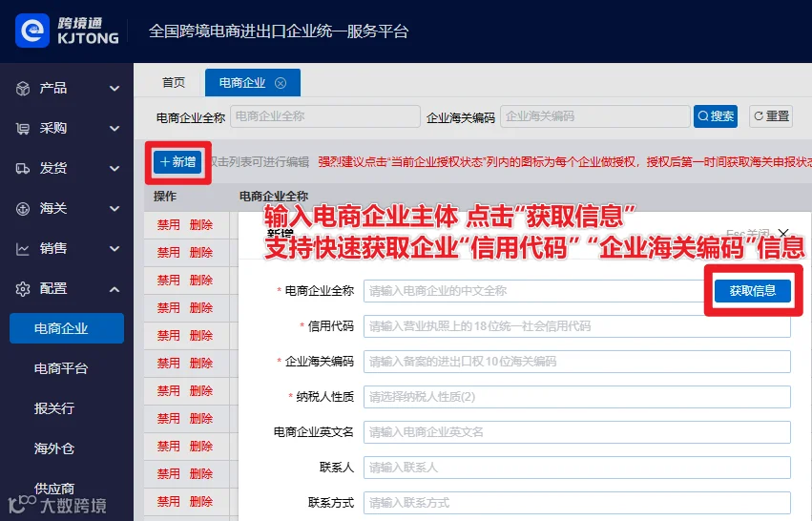Select 电商平台 in the sidebar menu
Image resolution: width=812 pixels, height=521 pixels.
pyautogui.click(x=61, y=368)
